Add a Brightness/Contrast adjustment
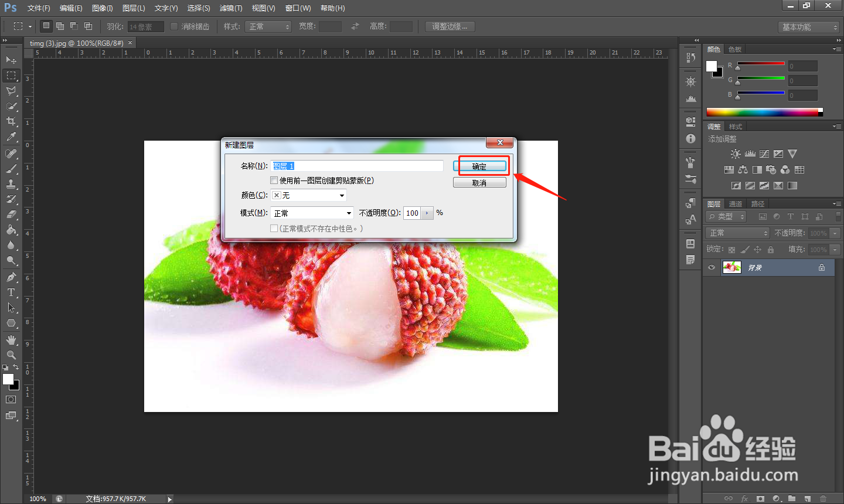 pos(736,154)
